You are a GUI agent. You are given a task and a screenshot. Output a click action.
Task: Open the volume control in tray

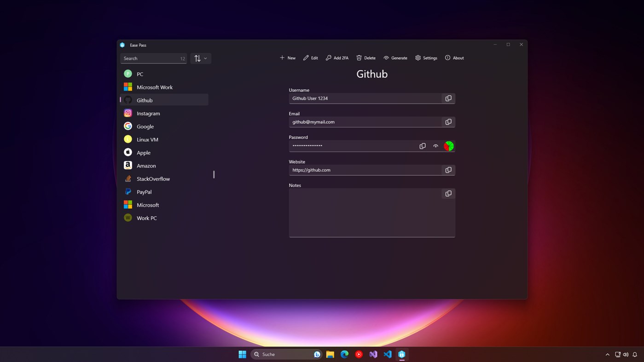626,355
